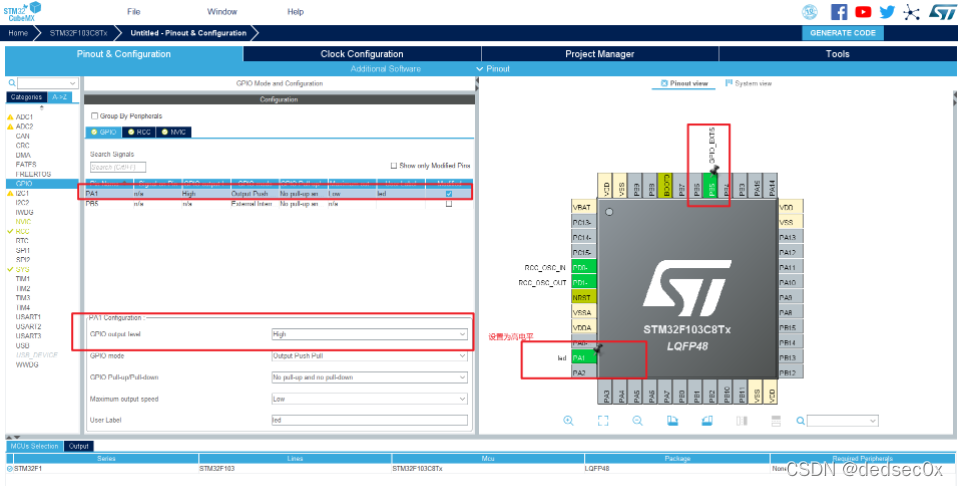The width and height of the screenshot is (958, 486).
Task: Open the YouTube icon link
Action: pos(863,12)
